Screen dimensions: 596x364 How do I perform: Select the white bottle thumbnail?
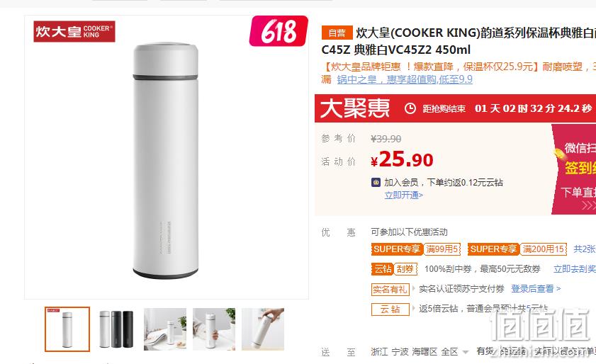(67, 329)
